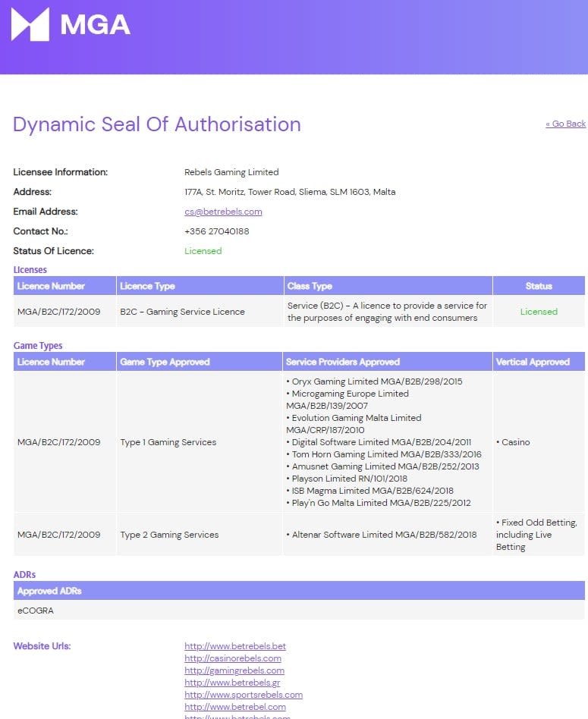
Task: Click the Class Type column header
Action: [x=388, y=286]
